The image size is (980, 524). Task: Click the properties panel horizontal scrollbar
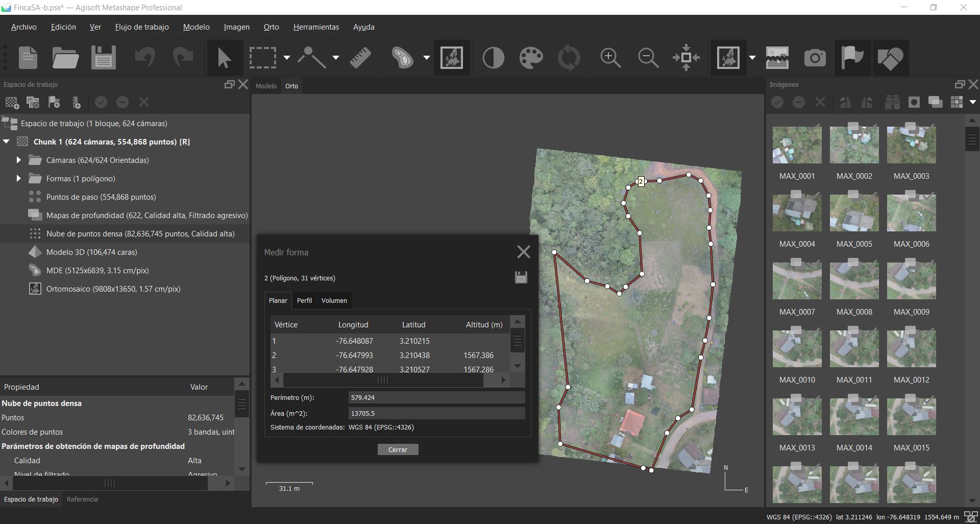pos(109,483)
